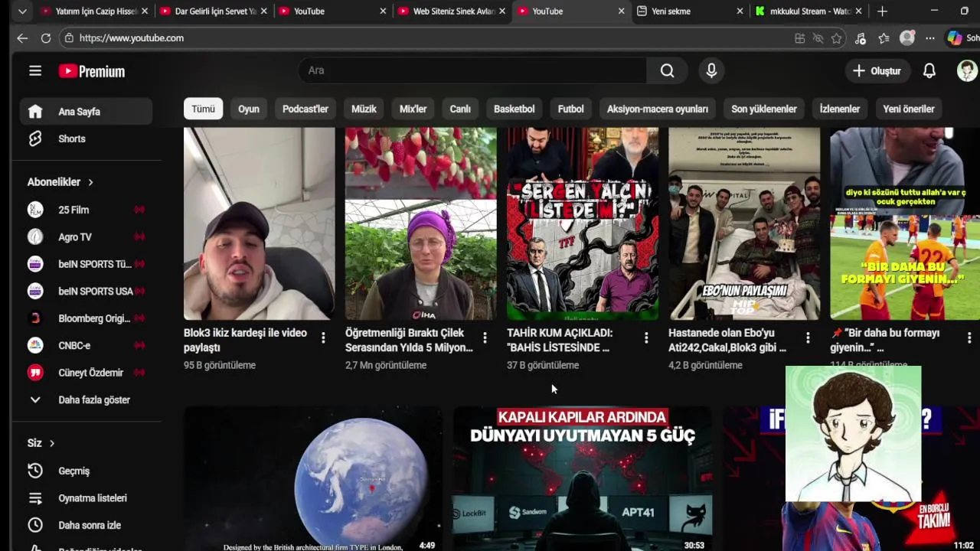The image size is (980, 551).
Task: Select the Aksiyon-macera oyunları chip
Action: 658,109
